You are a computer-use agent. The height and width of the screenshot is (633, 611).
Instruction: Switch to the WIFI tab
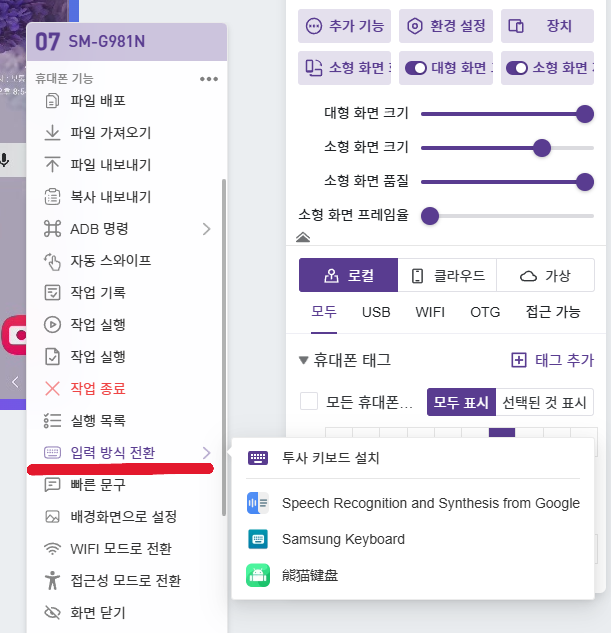(430, 312)
